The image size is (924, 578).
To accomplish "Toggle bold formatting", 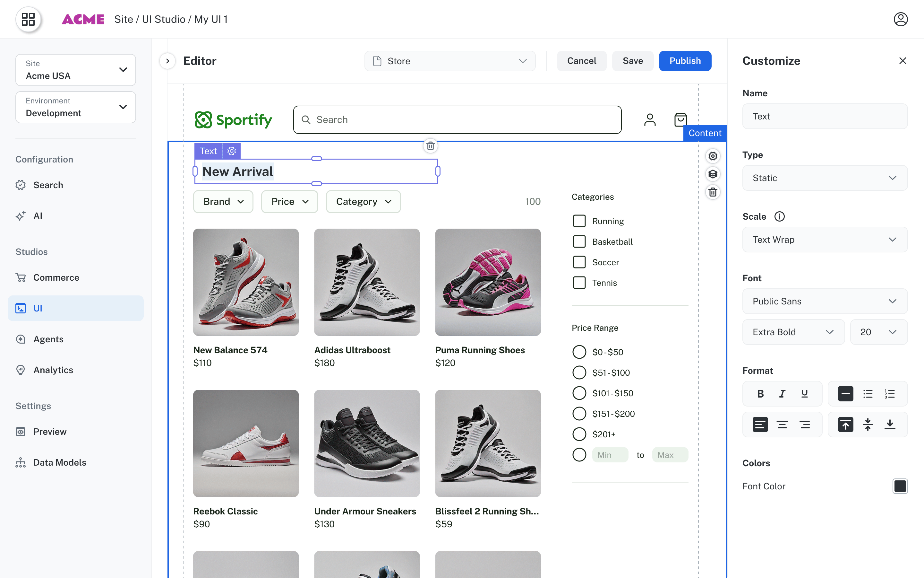I will click(760, 393).
